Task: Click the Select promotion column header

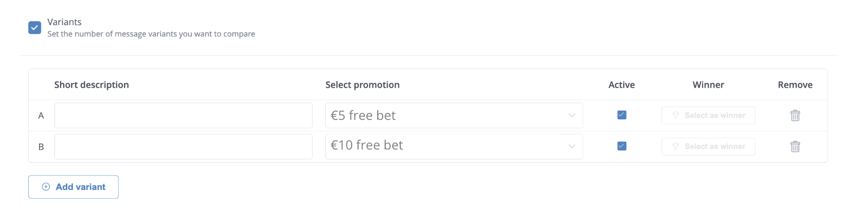Action: tap(362, 85)
